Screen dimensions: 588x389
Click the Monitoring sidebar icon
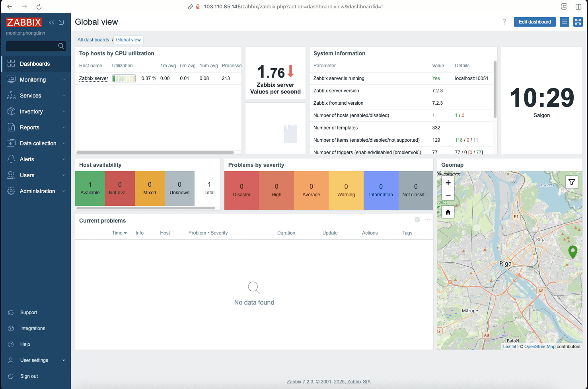11,80
